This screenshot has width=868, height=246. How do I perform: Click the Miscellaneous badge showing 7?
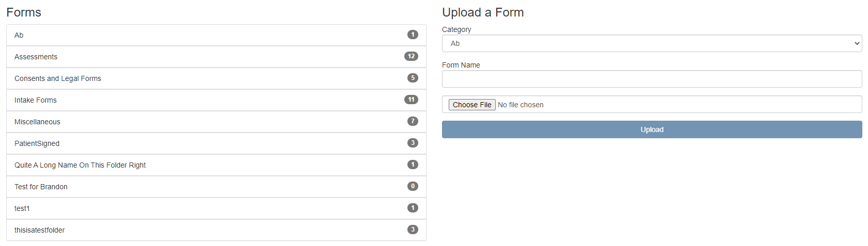point(413,121)
